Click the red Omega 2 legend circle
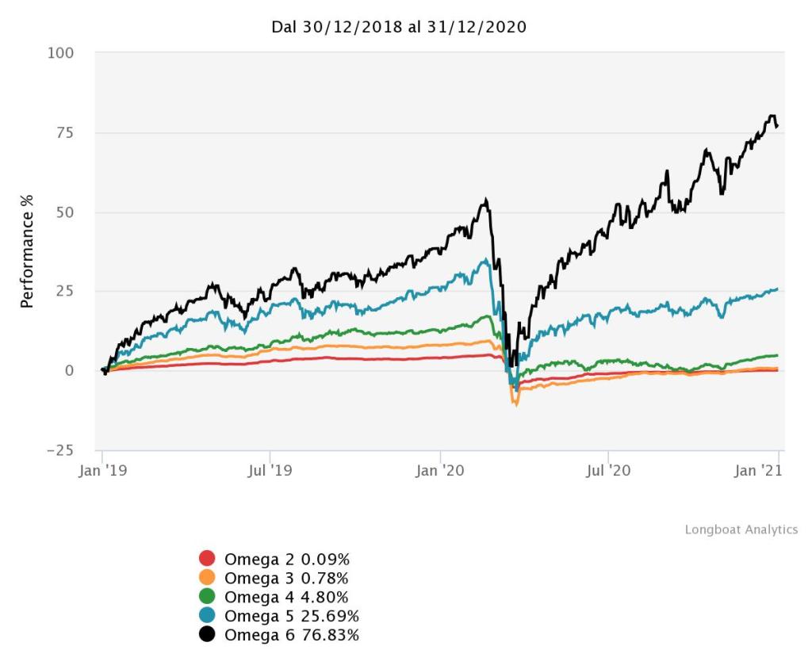The image size is (812, 650). [x=208, y=558]
